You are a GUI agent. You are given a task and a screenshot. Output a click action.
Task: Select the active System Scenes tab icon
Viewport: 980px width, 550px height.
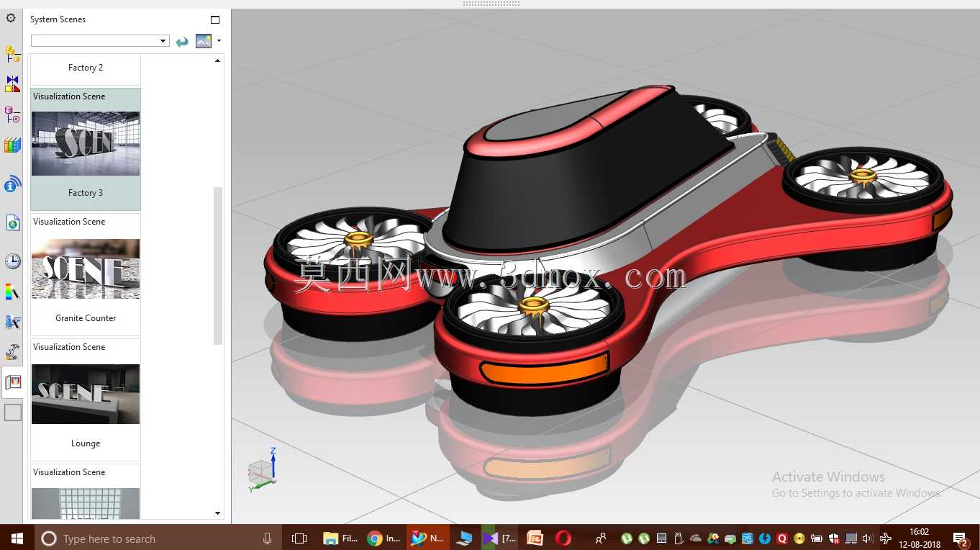[12, 382]
